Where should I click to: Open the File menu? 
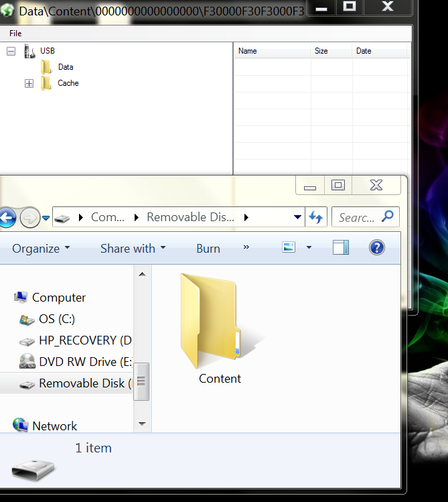coord(15,33)
